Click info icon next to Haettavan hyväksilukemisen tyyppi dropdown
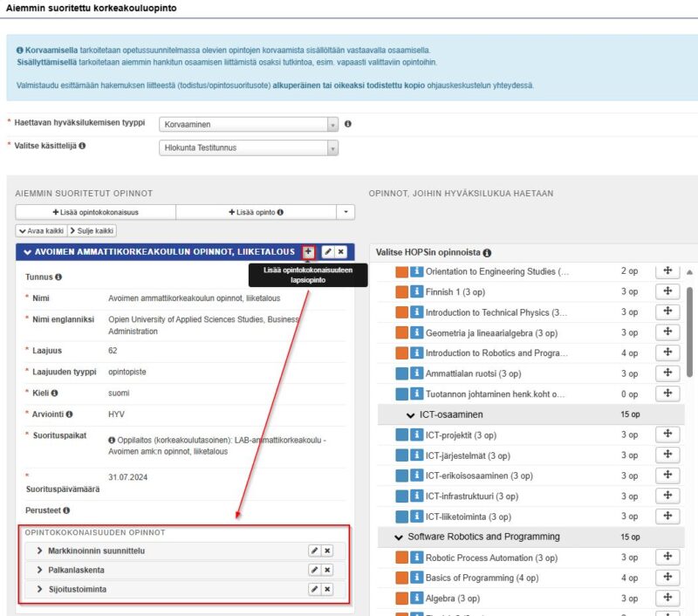 [x=348, y=124]
